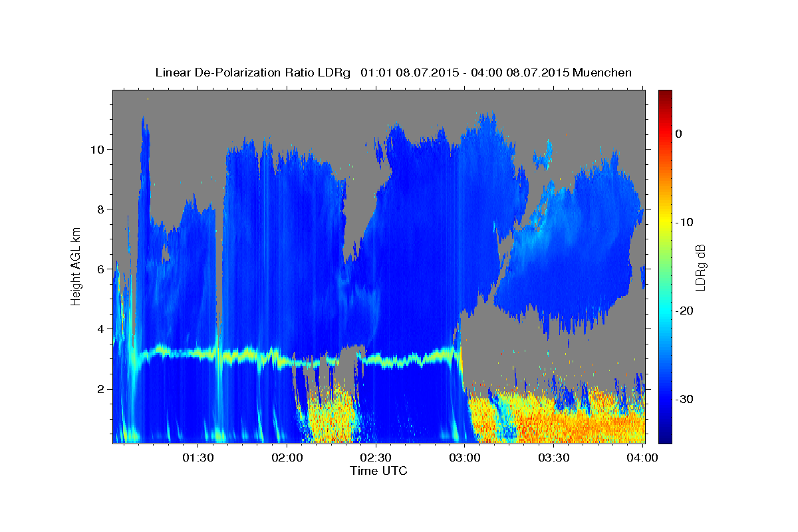Click the colorbar value -20
The width and height of the screenshot is (798, 532).
click(x=685, y=311)
